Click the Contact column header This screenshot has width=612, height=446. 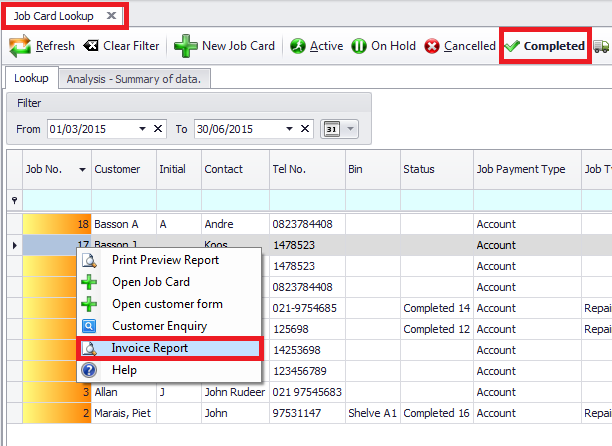coord(236,169)
